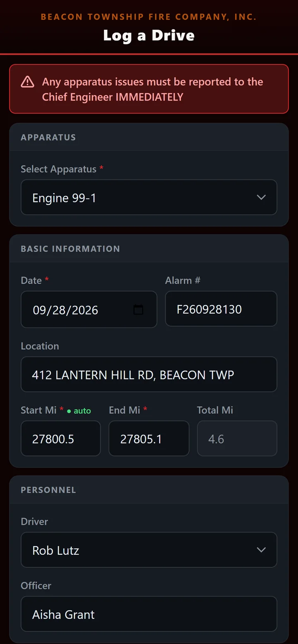Screen dimensions: 298x644
Task: Edit the End Mi field 27805.1
Action: tap(149, 439)
